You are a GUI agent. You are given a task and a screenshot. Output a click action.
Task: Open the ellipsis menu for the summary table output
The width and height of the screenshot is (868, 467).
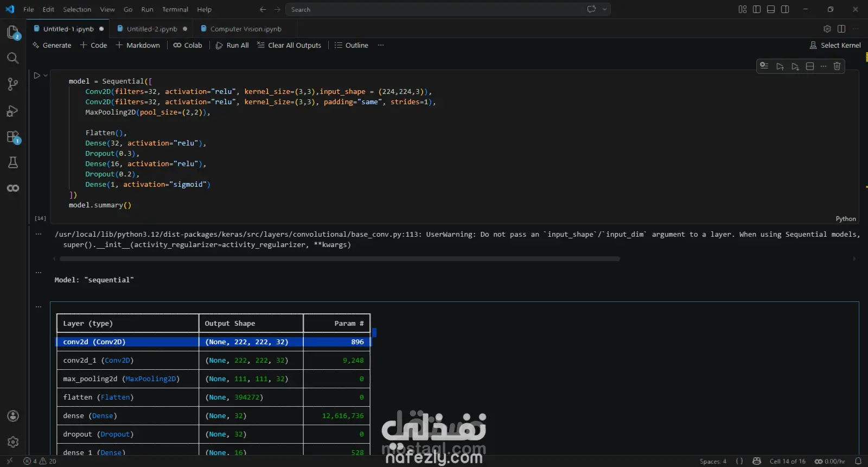click(39, 307)
